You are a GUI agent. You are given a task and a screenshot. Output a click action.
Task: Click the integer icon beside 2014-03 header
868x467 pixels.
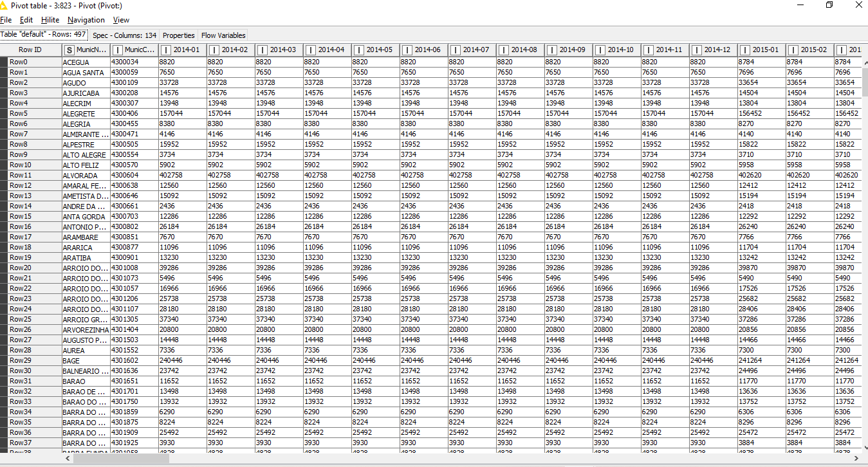(x=263, y=50)
